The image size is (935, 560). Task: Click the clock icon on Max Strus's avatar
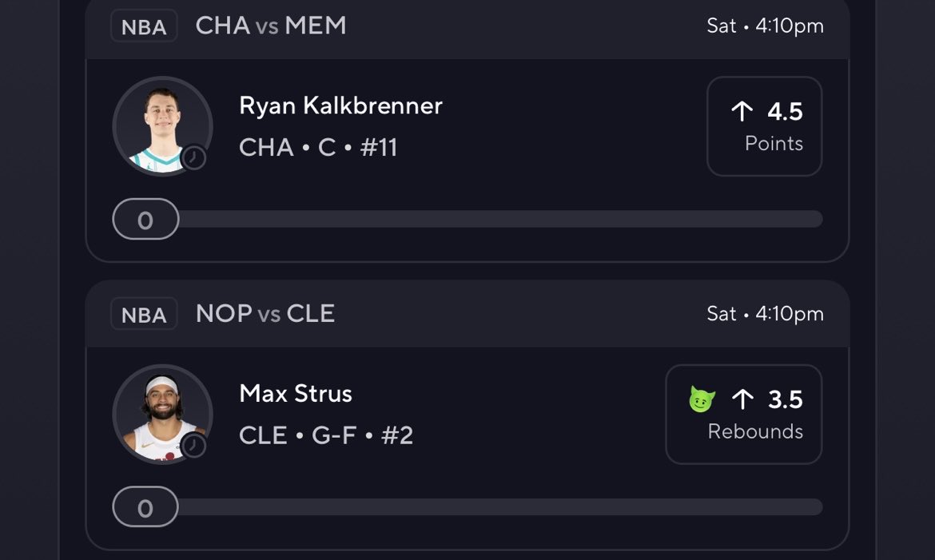pyautogui.click(x=194, y=446)
